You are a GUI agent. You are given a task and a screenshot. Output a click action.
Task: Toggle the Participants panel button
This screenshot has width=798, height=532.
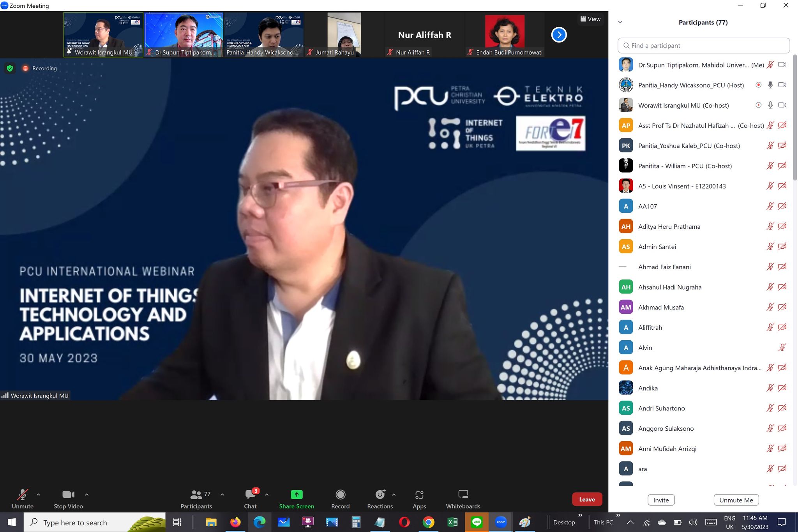(196, 495)
